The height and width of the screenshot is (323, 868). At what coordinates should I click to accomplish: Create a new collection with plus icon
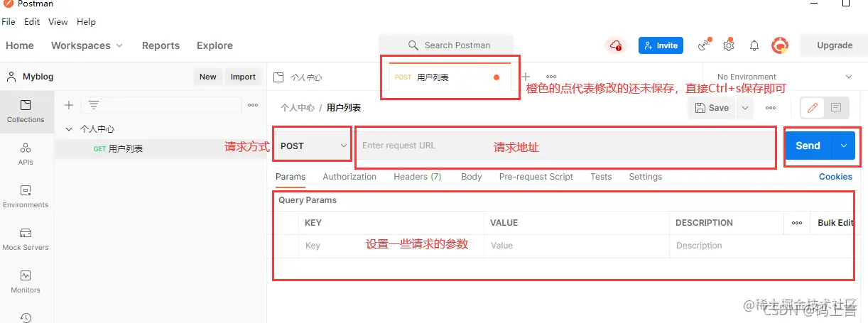tap(69, 105)
